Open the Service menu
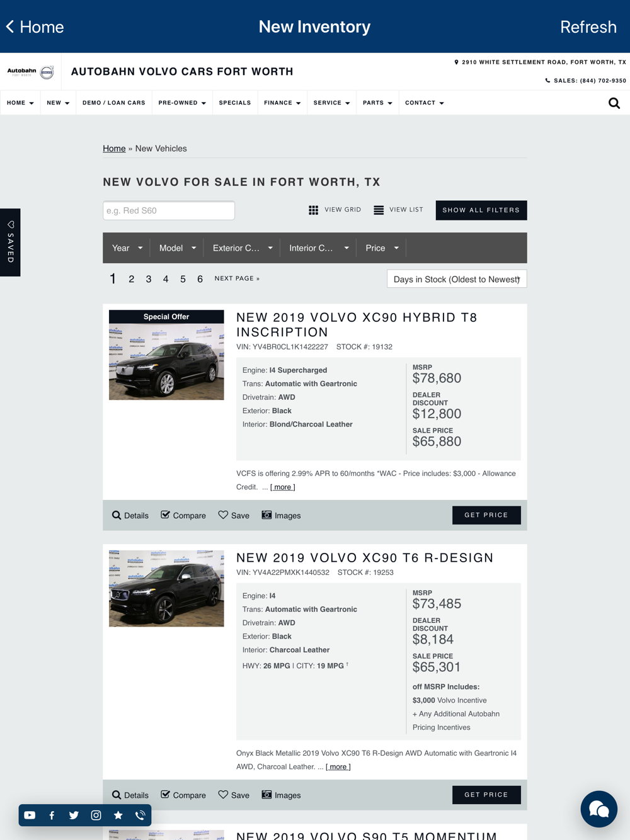 pyautogui.click(x=331, y=103)
